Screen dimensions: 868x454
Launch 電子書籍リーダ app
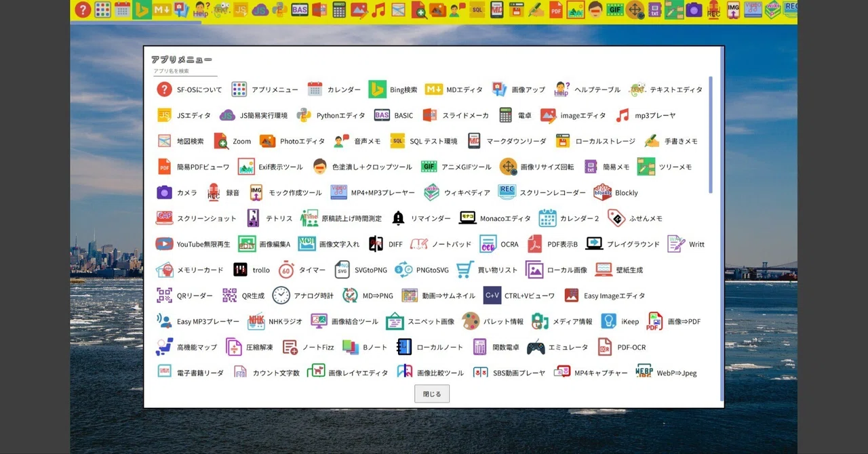190,373
